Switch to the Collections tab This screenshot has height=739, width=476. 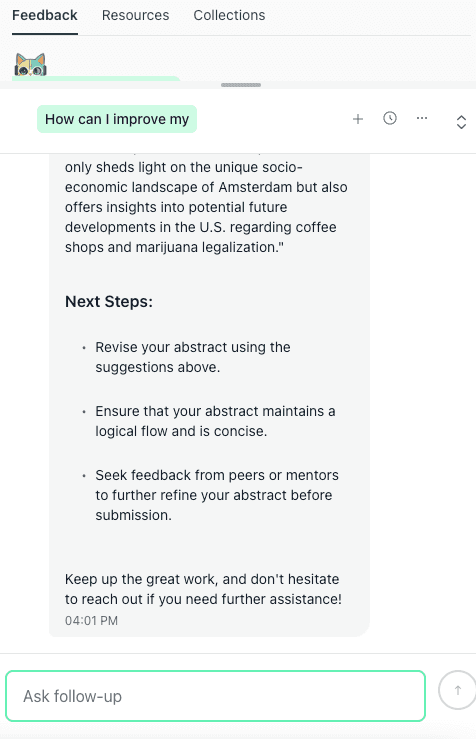click(229, 16)
